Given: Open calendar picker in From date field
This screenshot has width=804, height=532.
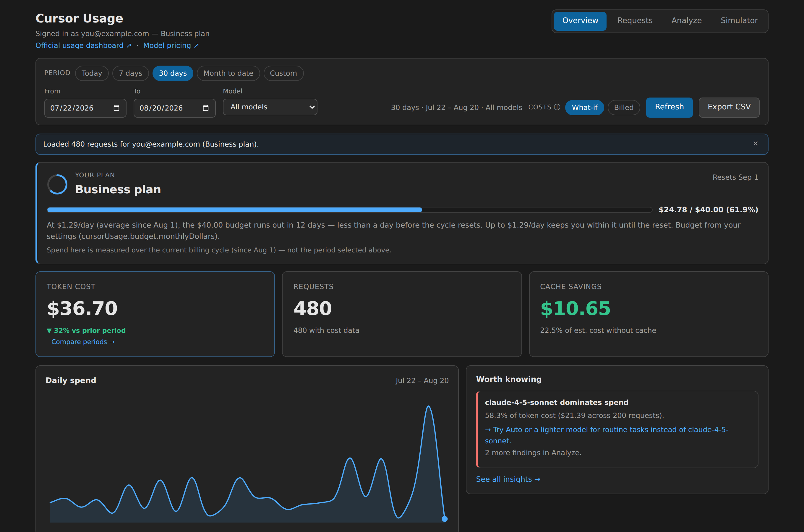Looking at the screenshot, I should 116,108.
